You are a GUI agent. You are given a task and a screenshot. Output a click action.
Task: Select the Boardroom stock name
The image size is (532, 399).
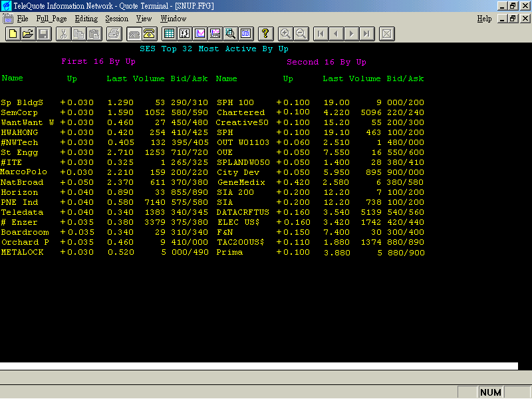(25, 232)
